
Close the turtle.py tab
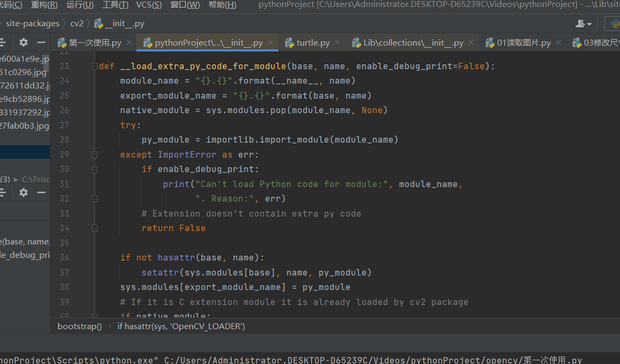point(337,42)
